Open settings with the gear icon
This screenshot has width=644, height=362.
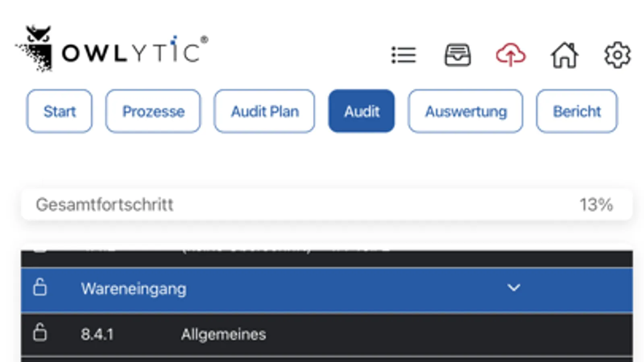pyautogui.click(x=617, y=55)
